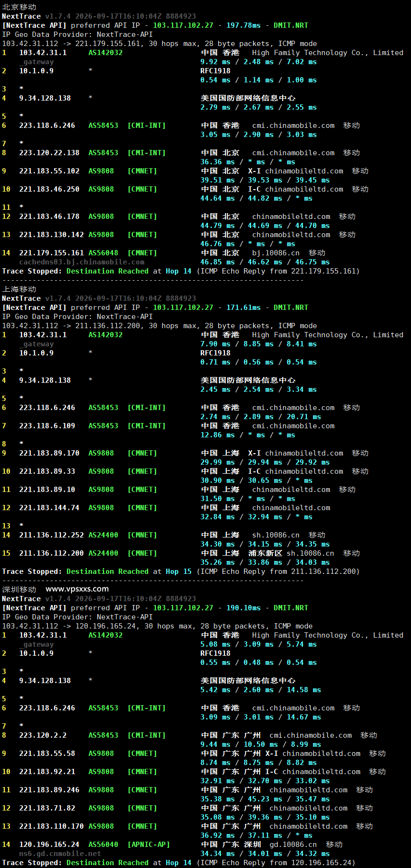Select hop IP 221.183.110.170

[x=51, y=826]
